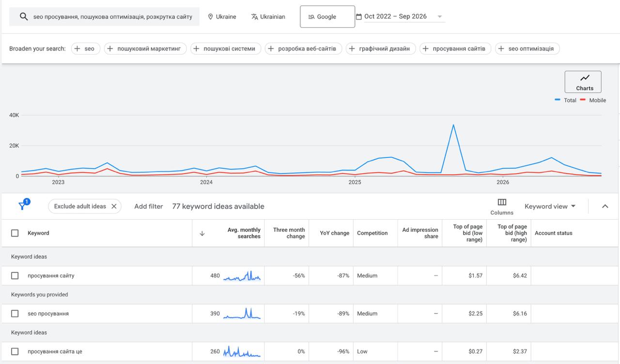Collapse the panel with the up chevron
Viewport: 620px width, 364px height.
(x=605, y=206)
